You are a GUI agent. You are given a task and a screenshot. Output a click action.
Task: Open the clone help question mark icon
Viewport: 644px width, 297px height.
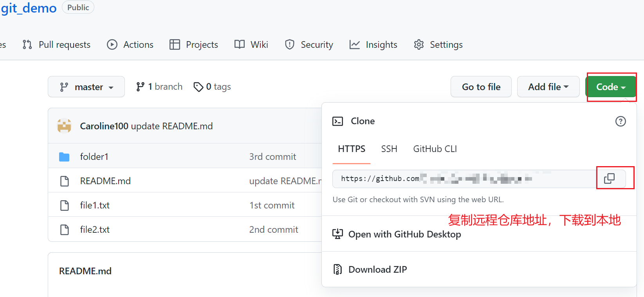(x=621, y=121)
